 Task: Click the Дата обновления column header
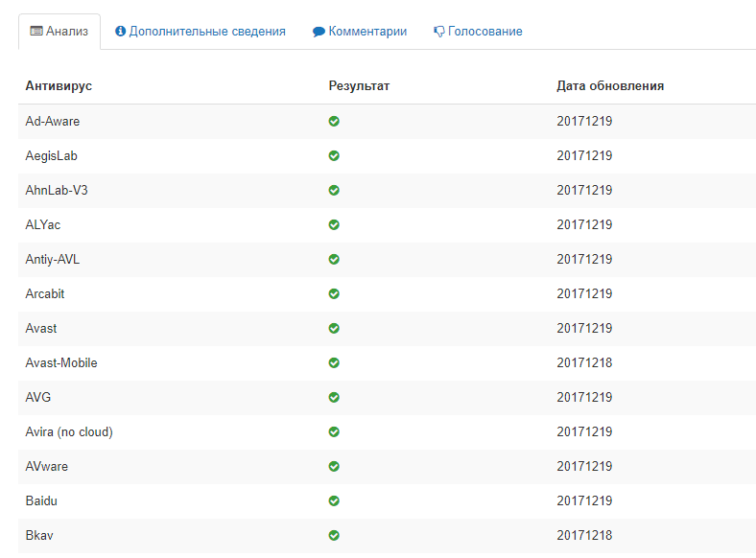coord(610,85)
